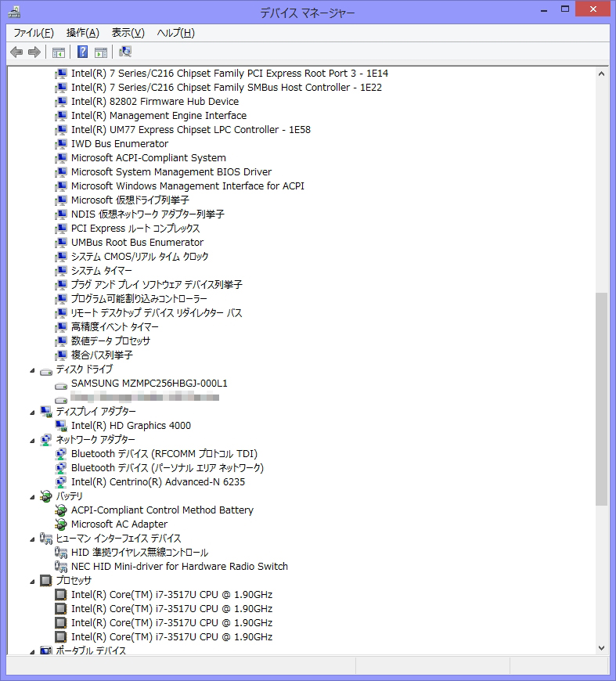The image size is (616, 681).
Task: Click the scan for hardware changes icon
Action: coord(125,52)
